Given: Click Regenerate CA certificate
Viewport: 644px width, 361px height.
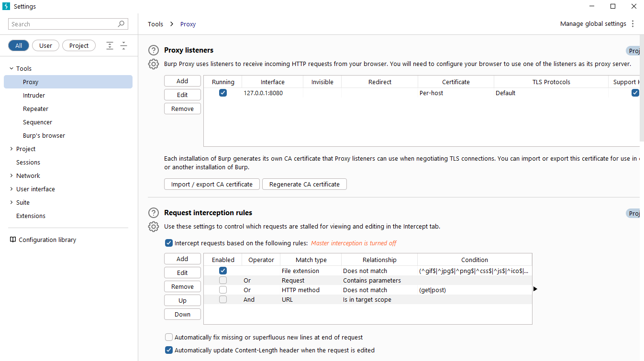Looking at the screenshot, I should (x=304, y=184).
